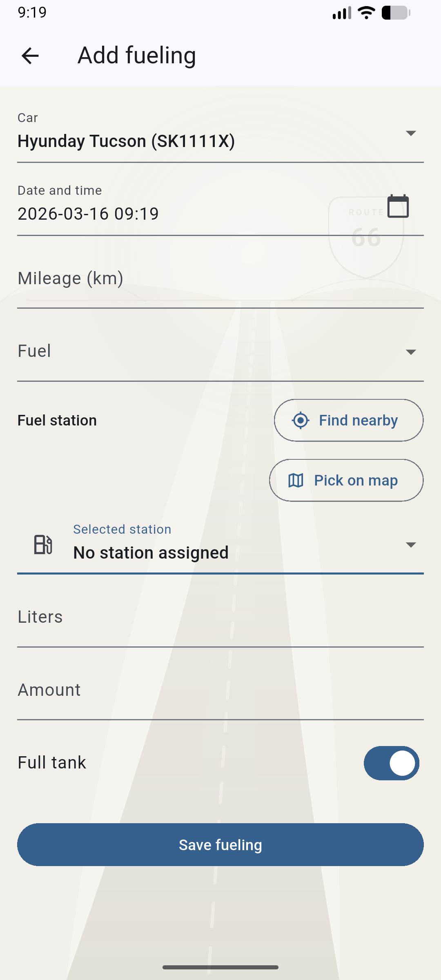
Task: Open the Fuel type dropdown
Action: click(x=410, y=352)
